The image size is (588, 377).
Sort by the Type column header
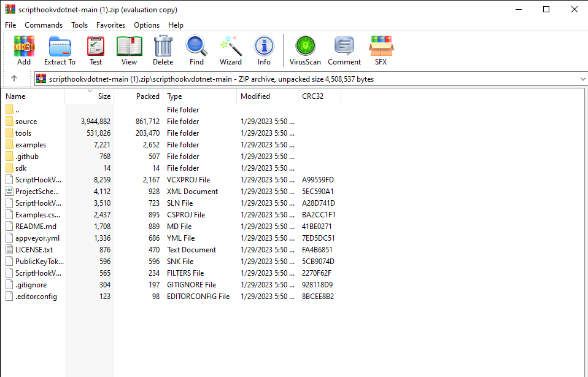[x=200, y=96]
